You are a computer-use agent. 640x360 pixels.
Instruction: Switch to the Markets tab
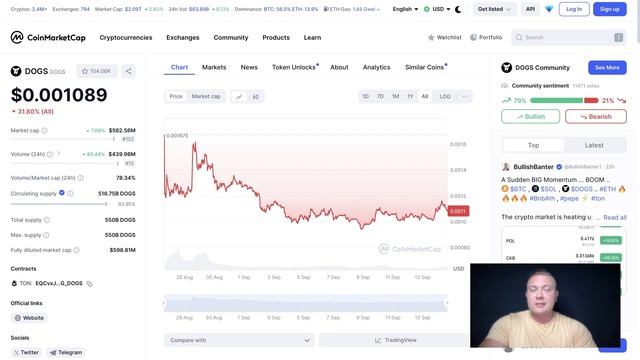[x=214, y=67]
